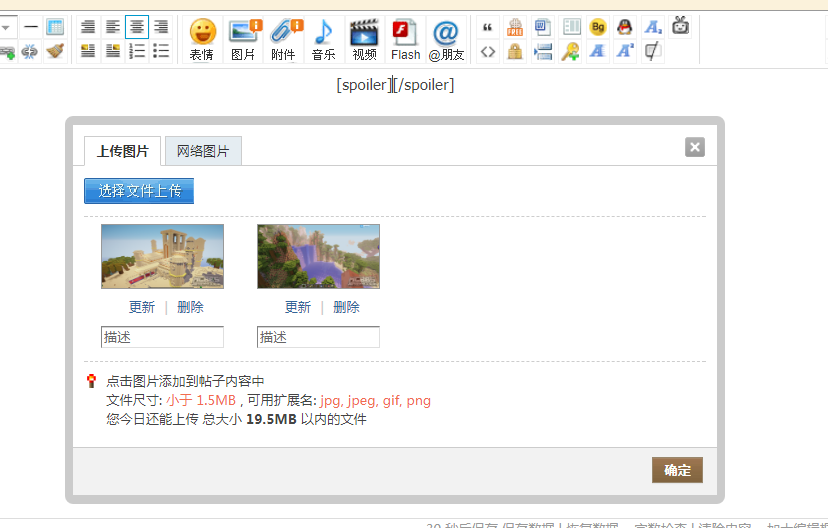Align text left
The image size is (828, 528).
112,26
